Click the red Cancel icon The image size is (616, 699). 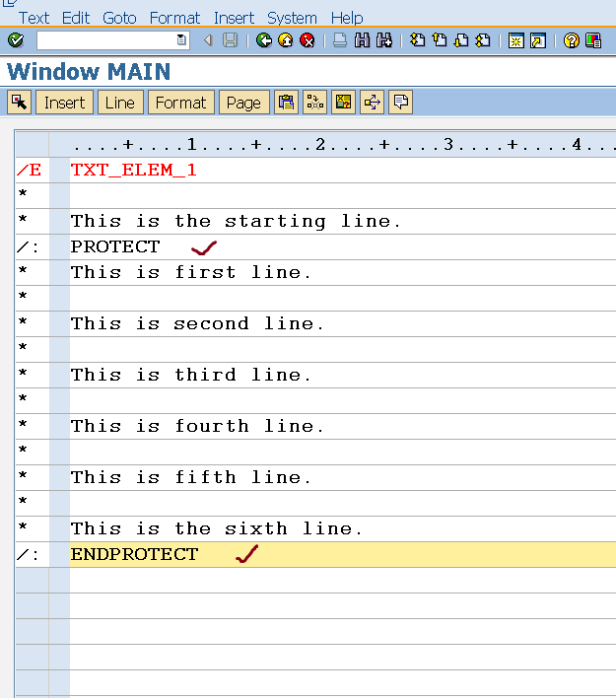point(308,40)
